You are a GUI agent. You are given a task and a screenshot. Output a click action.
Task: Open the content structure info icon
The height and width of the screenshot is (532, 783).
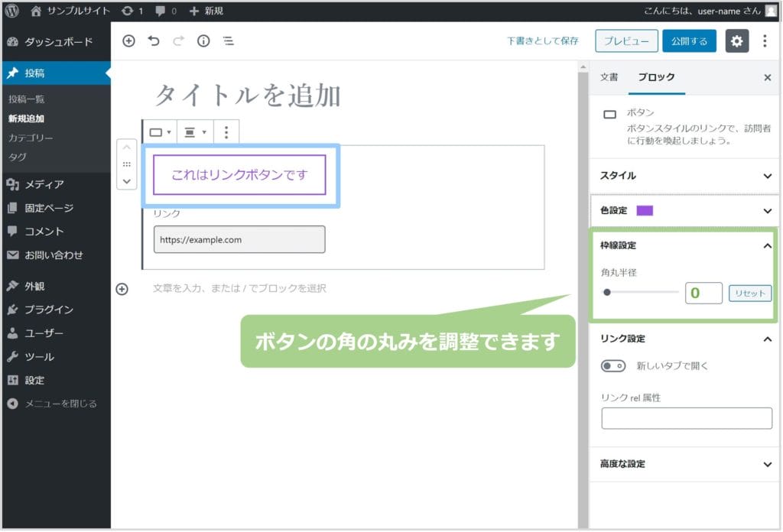[203, 41]
